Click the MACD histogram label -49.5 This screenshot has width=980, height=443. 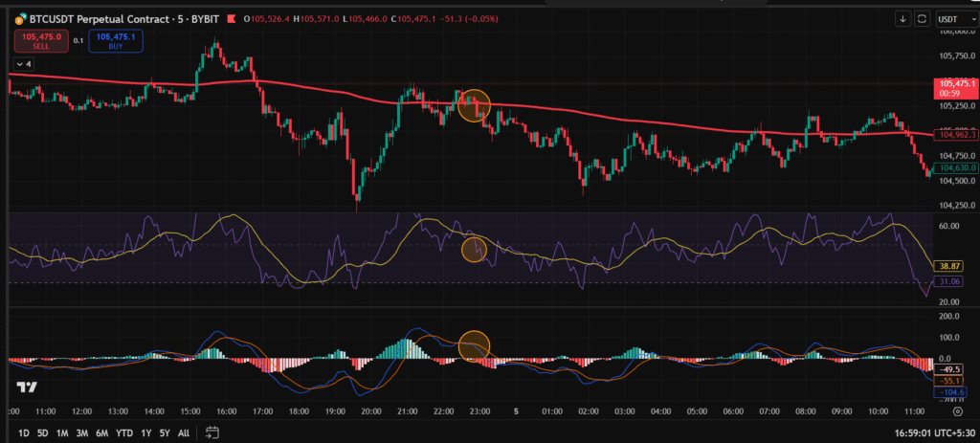948,369
